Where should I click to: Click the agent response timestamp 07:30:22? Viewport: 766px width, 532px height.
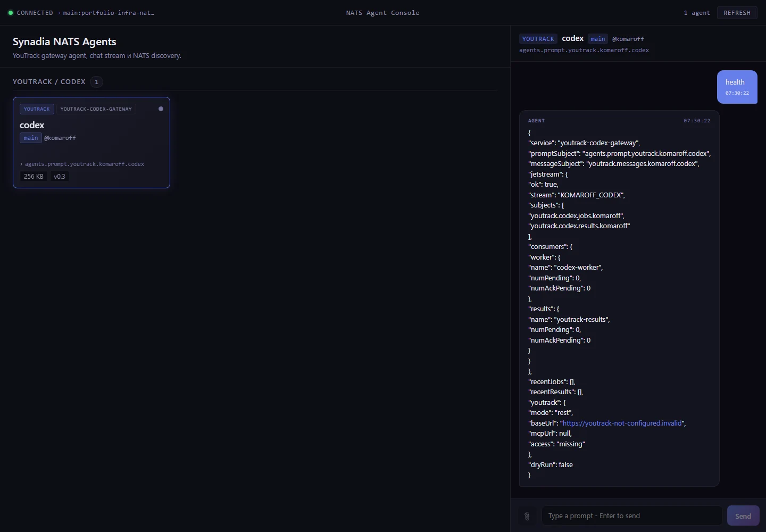[697, 121]
